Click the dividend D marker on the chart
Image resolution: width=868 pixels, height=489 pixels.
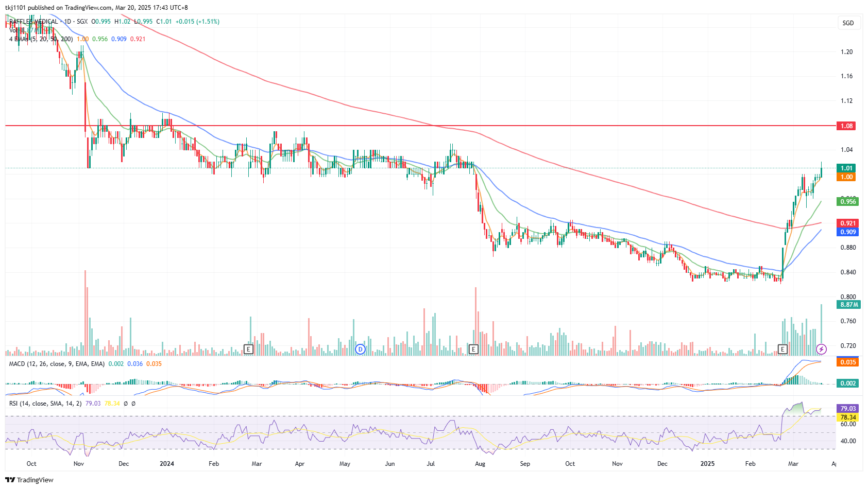361,350
